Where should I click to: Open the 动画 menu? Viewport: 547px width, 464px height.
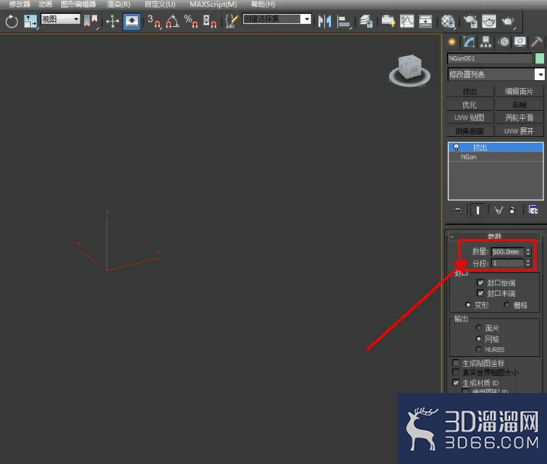point(45,5)
